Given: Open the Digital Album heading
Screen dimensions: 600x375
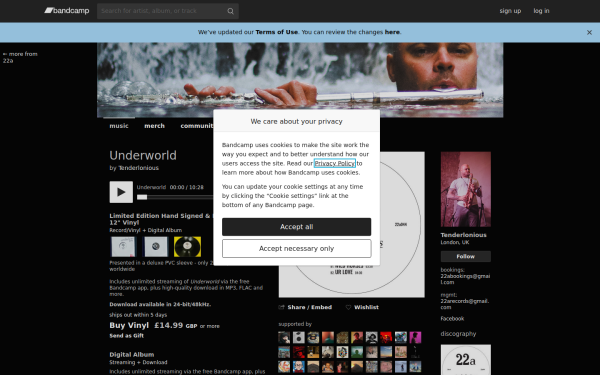Looking at the screenshot, I should click(132, 355).
